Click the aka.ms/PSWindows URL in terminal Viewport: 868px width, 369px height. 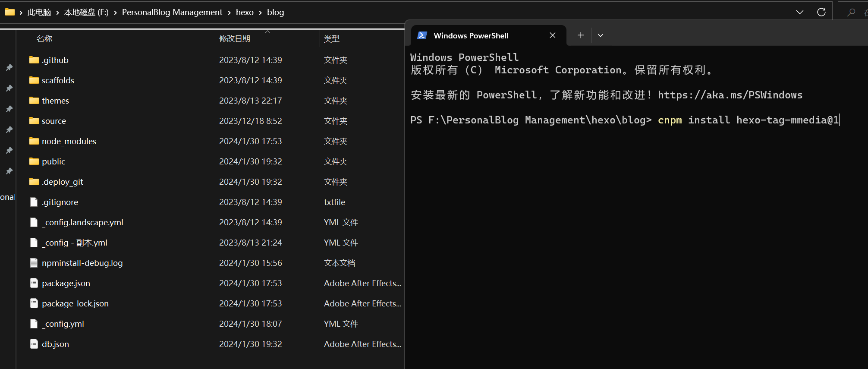[730, 95]
